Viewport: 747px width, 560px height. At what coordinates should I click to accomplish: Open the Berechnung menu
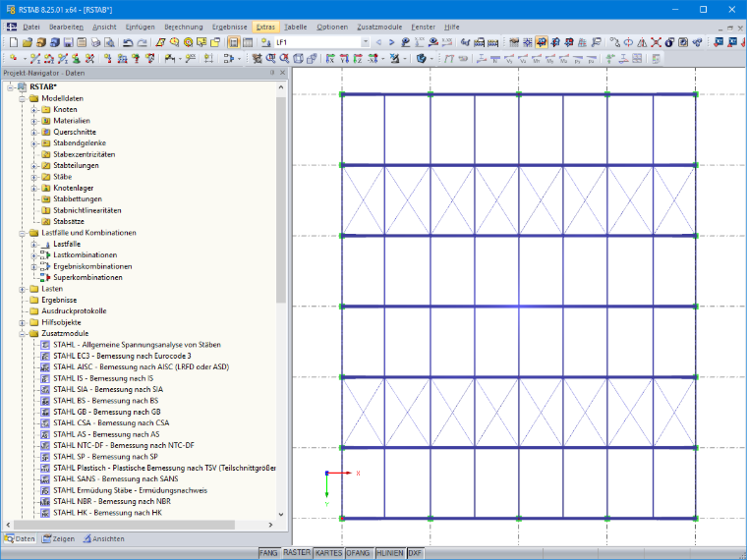pos(184,28)
